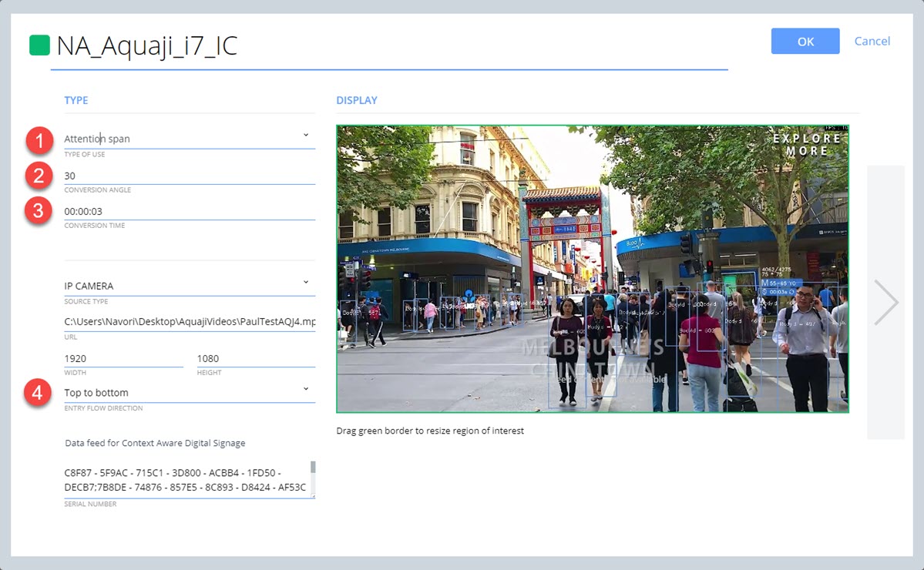Image resolution: width=924 pixels, height=570 pixels.
Task: Click the Conversion Time field 00:00:03
Action: tap(189, 211)
